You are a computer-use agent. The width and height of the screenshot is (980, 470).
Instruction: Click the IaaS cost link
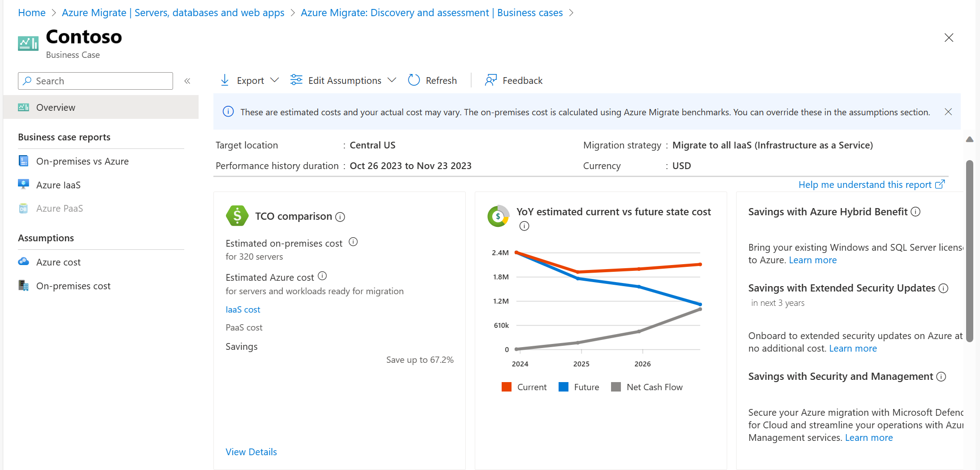pyautogui.click(x=243, y=309)
